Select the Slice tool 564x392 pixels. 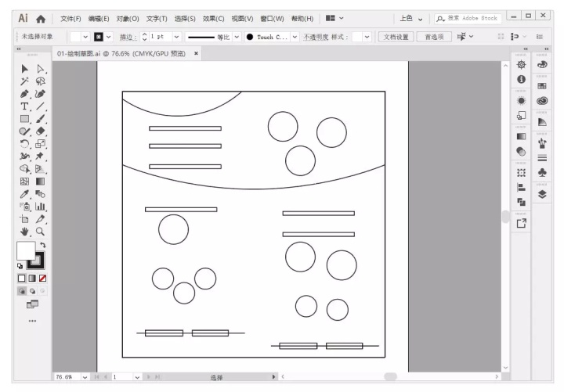click(x=40, y=219)
